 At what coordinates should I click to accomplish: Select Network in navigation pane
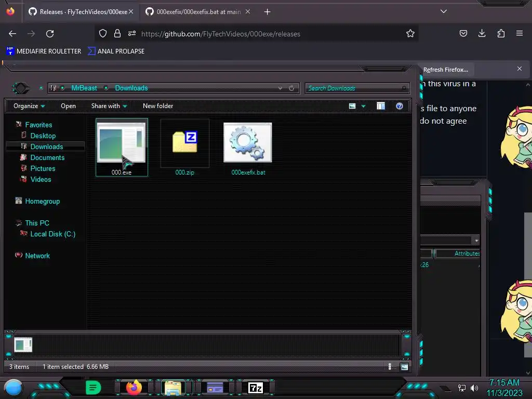37,256
